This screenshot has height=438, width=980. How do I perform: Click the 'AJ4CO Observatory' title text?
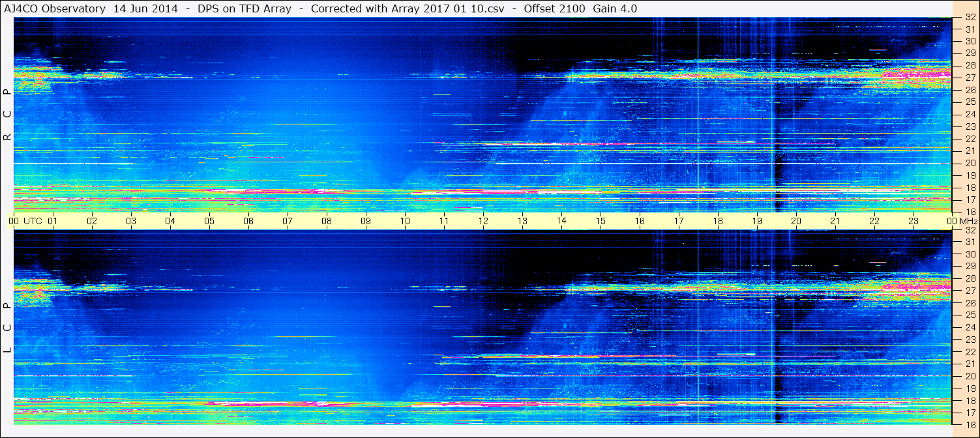coord(54,9)
